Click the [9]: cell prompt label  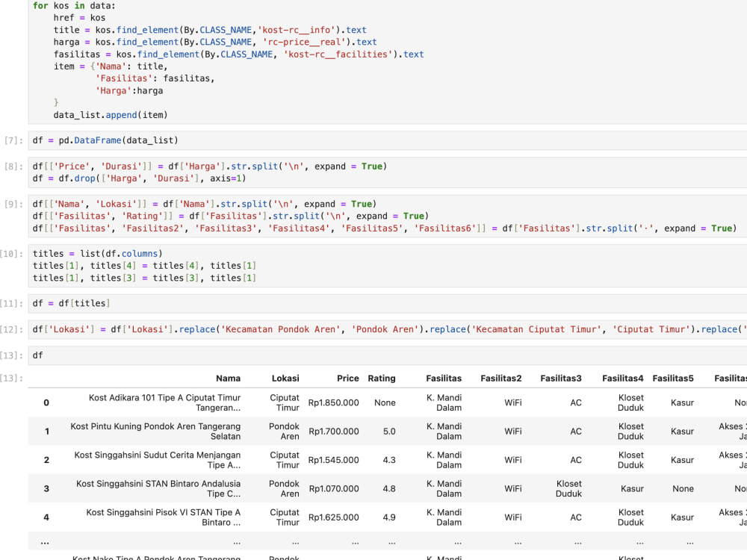coord(13,205)
